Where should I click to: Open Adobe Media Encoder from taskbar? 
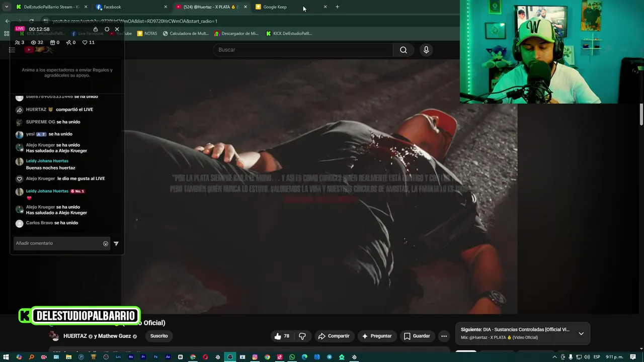[x=131, y=357]
